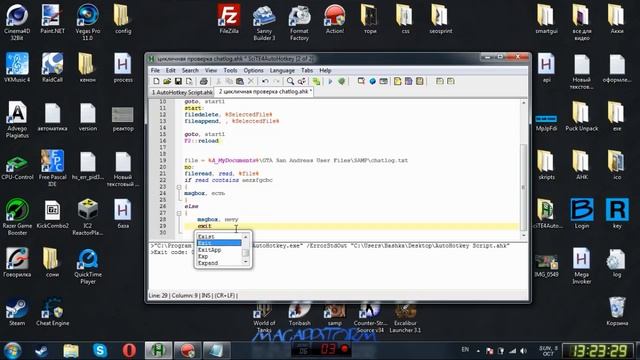
Task: Open the Replace tool icon next to Find
Action: click(x=302, y=81)
